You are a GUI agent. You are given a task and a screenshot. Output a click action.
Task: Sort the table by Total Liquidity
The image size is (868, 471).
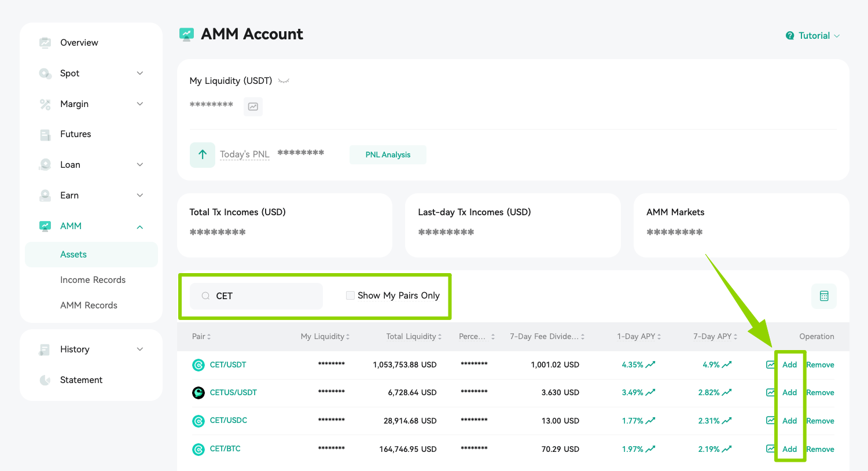[x=414, y=336]
